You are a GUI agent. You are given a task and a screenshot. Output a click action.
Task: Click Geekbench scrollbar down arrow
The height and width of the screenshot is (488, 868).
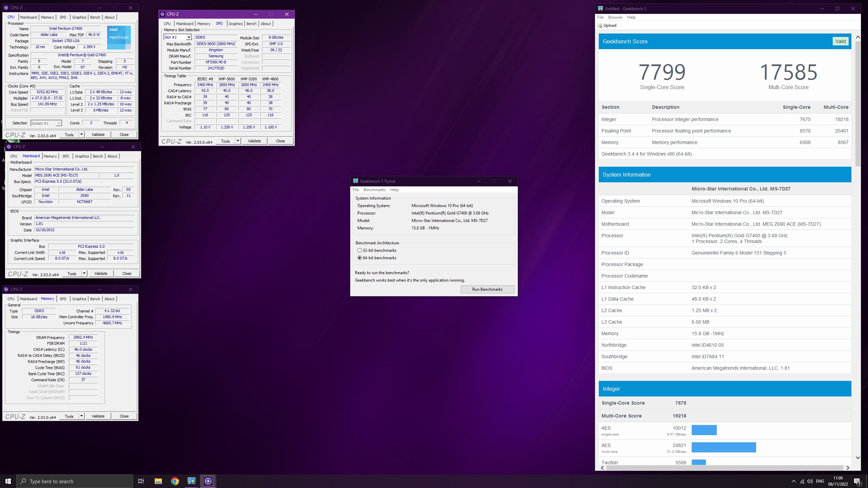(858, 457)
